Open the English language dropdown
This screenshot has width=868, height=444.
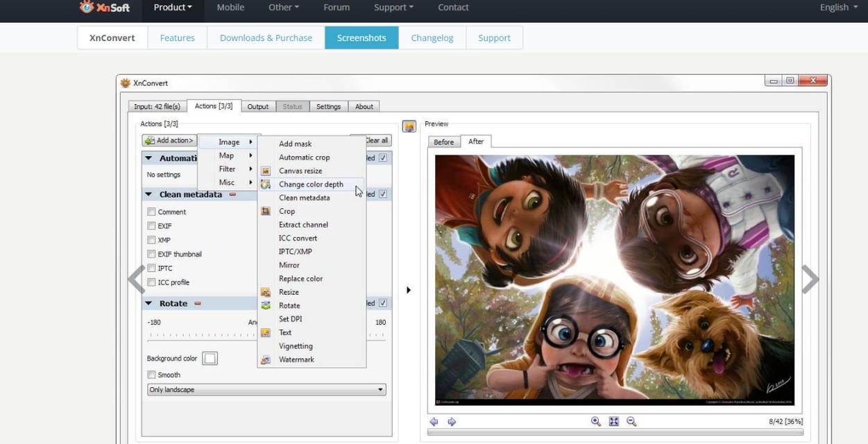coord(839,7)
